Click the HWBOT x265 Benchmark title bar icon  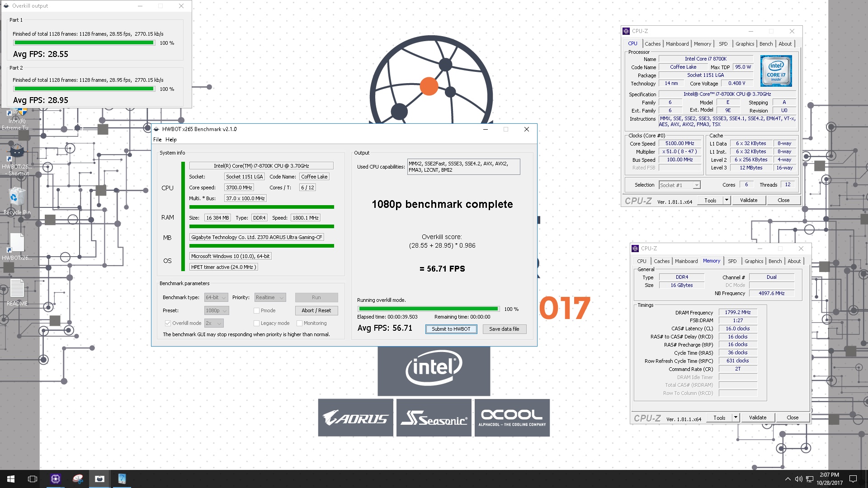[x=156, y=129]
